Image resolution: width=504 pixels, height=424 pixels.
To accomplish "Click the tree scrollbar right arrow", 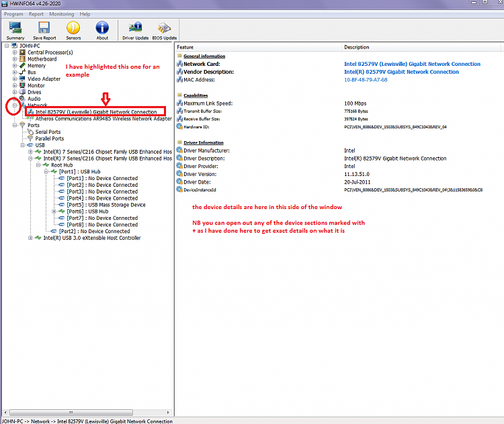I will pyautogui.click(x=168, y=412).
